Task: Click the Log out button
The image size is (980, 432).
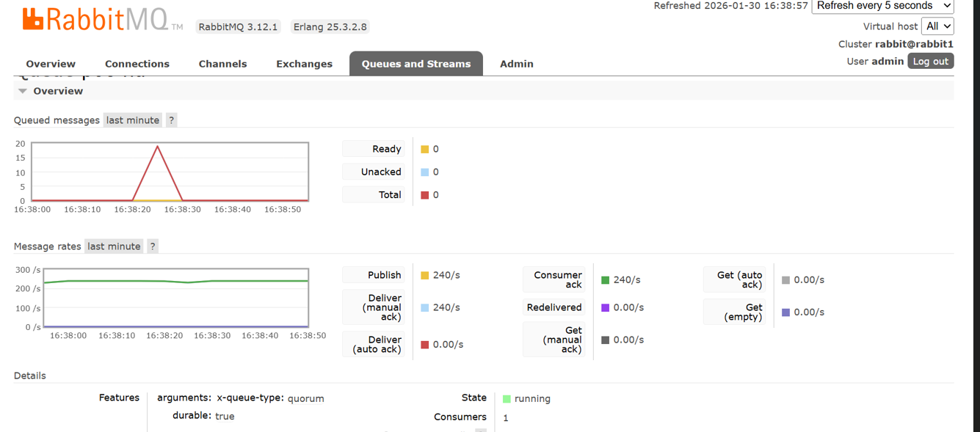Action: 930,62
